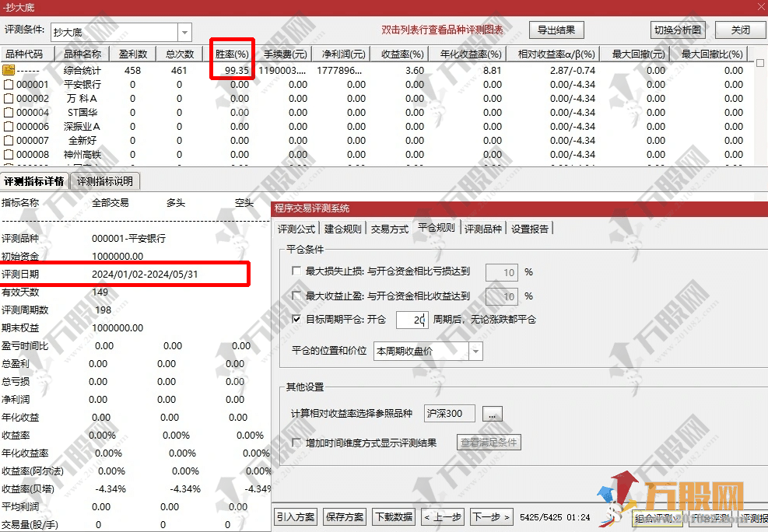
Task: Tick the checkbox for stock 000002 万科A
Action: click(x=9, y=98)
